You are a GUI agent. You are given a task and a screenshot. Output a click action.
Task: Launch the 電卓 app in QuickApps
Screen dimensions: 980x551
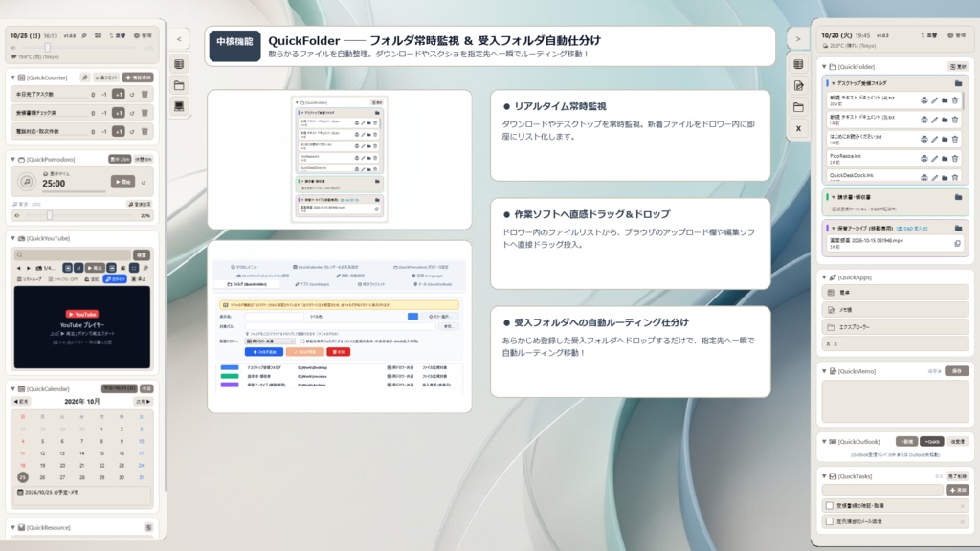coord(895,292)
